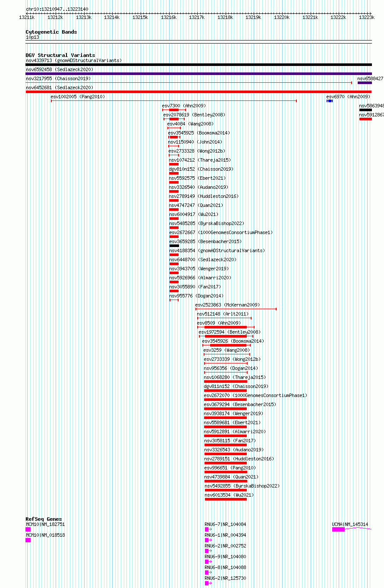The width and height of the screenshot is (384, 588).
Task: Open variant esv7300 (Ahn2009) label
Action: [184, 106]
